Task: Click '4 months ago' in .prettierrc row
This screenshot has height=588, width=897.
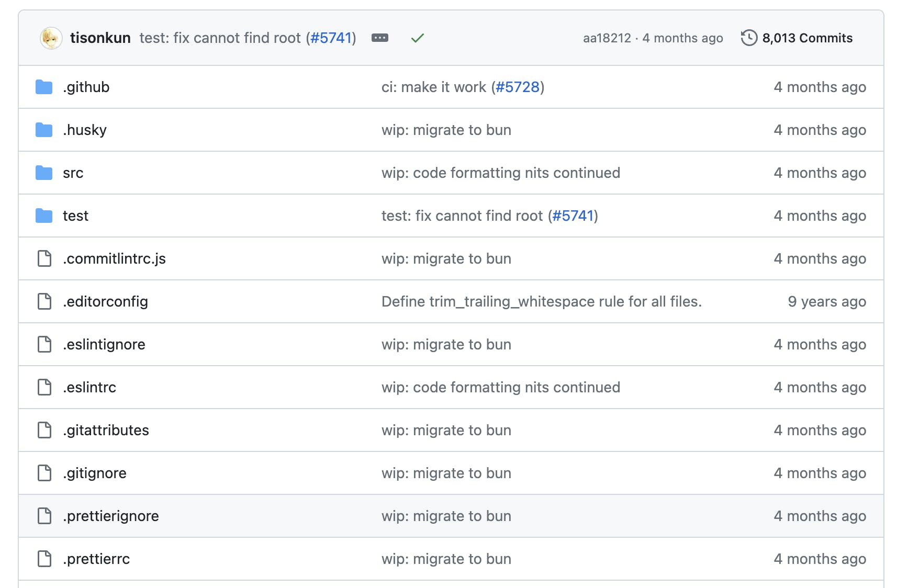Action: [820, 559]
